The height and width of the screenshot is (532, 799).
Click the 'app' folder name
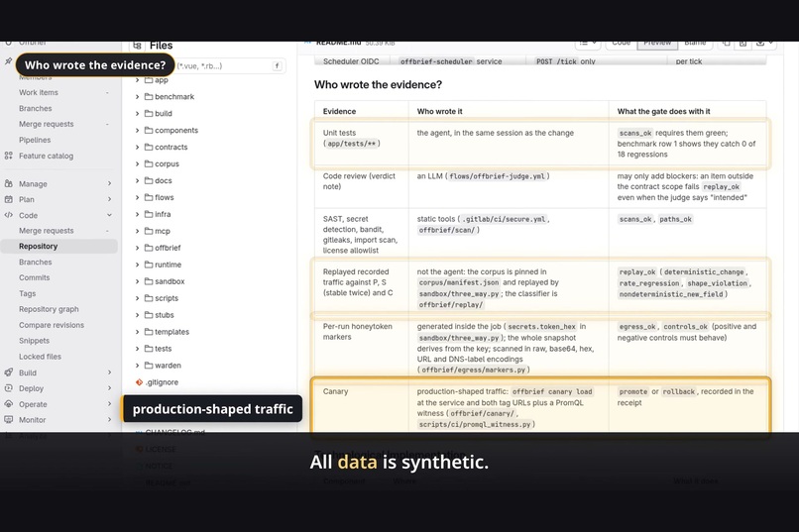tap(162, 80)
